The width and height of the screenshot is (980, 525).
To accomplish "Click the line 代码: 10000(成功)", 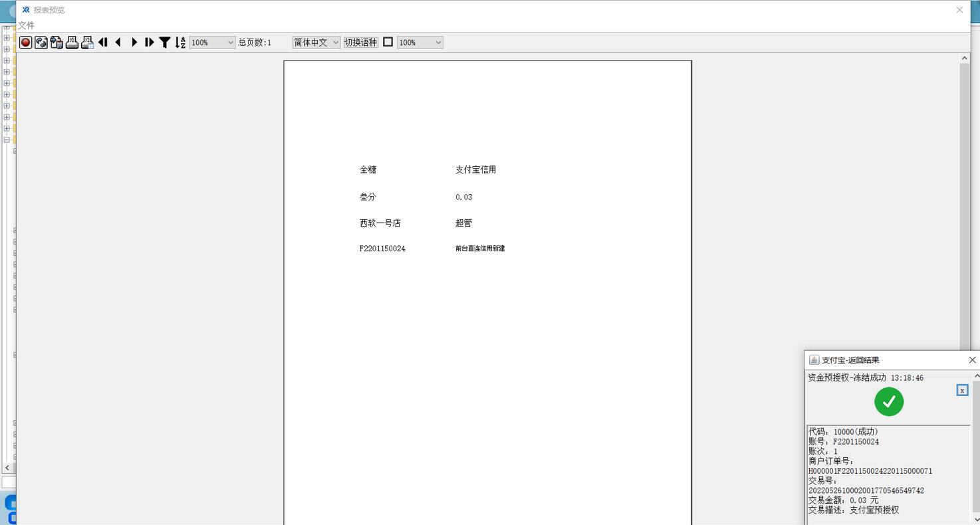I will pos(843,432).
